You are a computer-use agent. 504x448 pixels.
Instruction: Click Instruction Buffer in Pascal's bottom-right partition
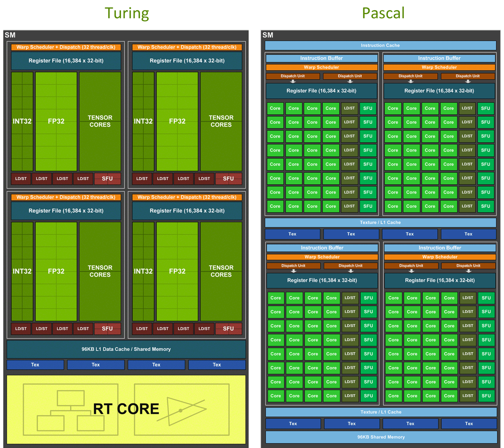click(x=440, y=248)
